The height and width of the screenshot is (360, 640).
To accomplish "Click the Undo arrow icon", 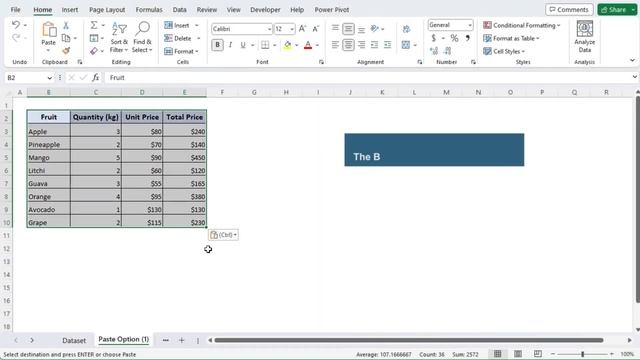I will pos(16,25).
